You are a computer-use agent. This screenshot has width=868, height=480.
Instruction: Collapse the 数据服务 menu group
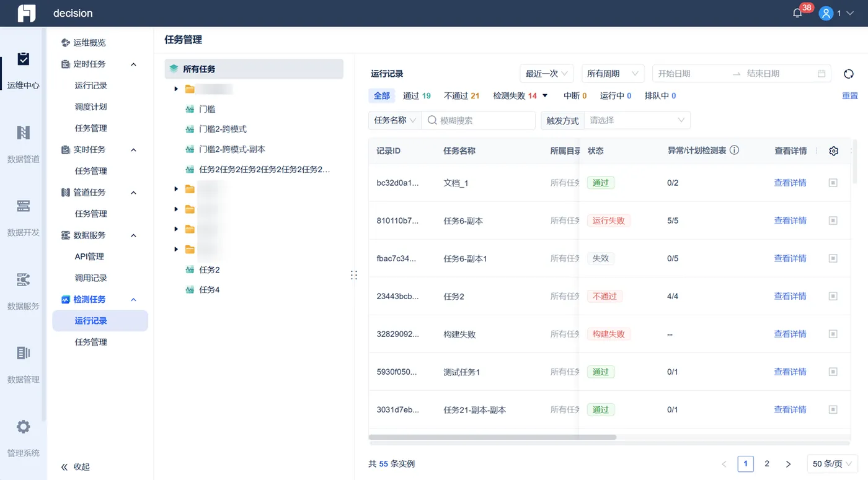pos(133,235)
